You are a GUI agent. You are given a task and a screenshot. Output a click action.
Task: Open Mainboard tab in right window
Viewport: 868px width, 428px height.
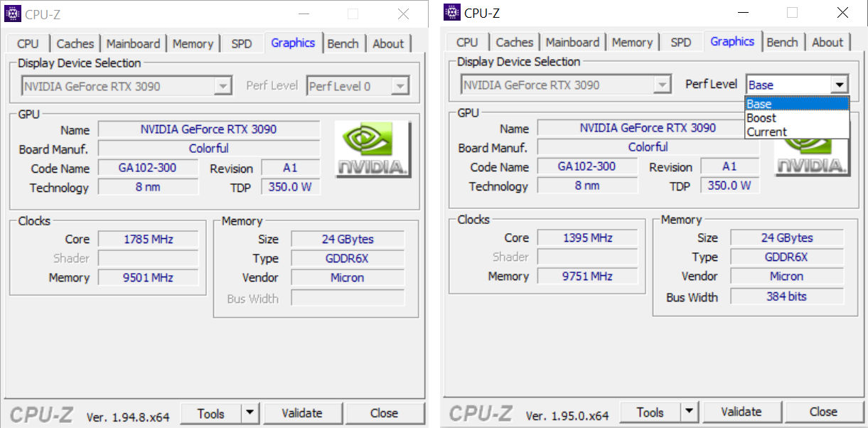pos(572,42)
